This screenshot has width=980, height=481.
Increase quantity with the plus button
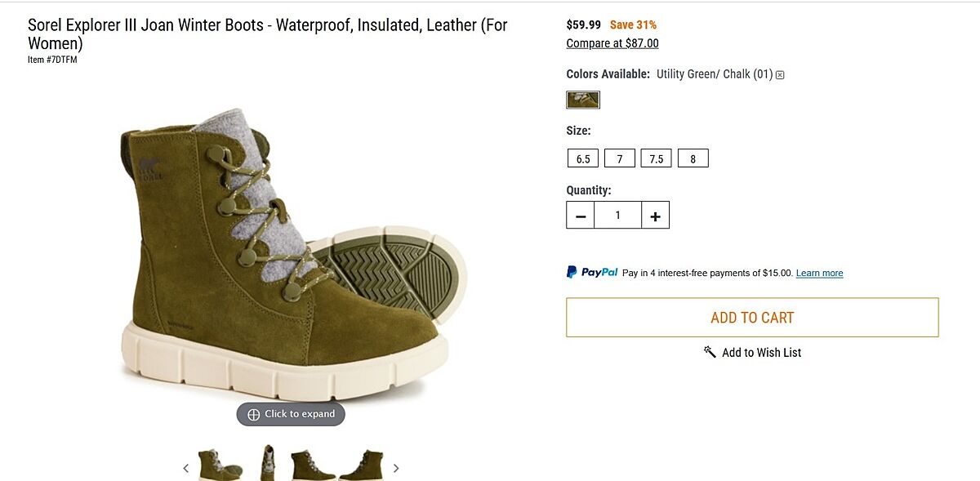pos(655,216)
